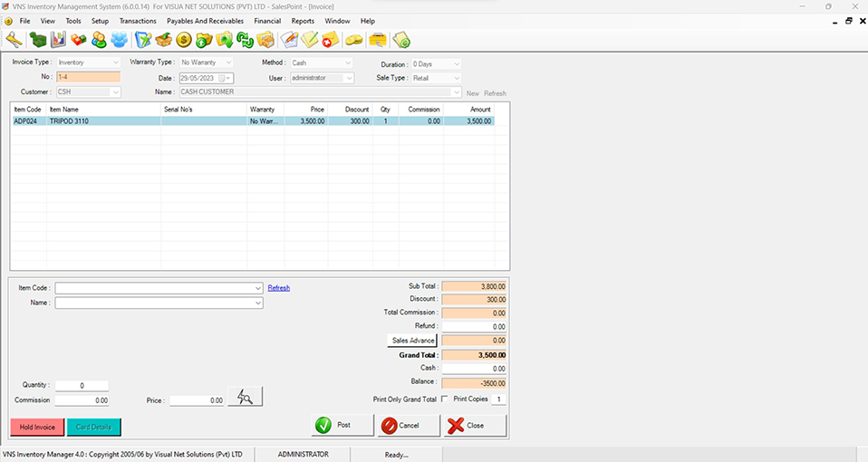Click the paper with orange pen icon
The image size is (868, 462).
(289, 40)
